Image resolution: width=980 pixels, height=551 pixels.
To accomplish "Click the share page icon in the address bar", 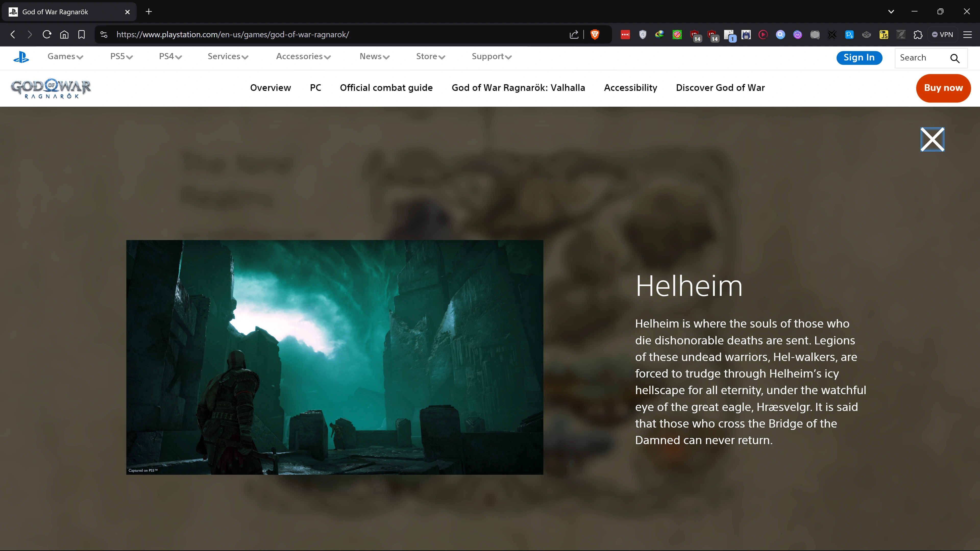I will [574, 35].
